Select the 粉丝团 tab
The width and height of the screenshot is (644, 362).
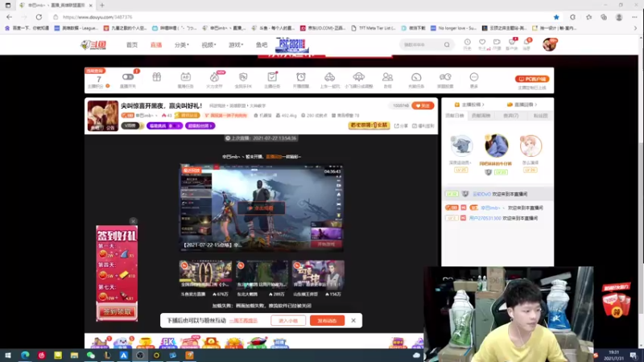540,116
